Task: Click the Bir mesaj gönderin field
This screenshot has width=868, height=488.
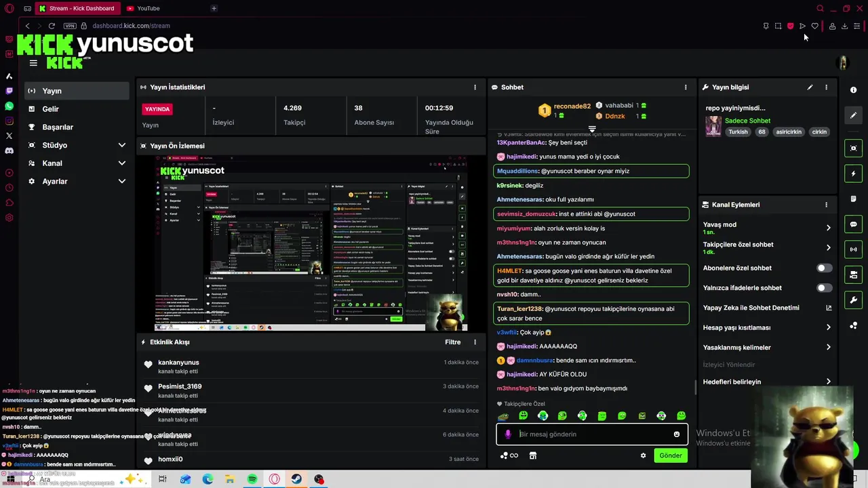Action: click(592, 434)
